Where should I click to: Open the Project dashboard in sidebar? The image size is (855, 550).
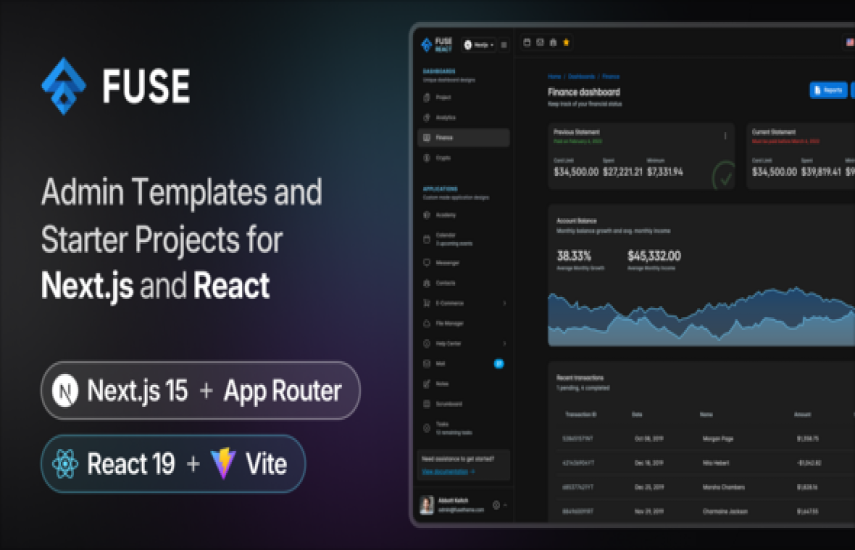pos(463,98)
